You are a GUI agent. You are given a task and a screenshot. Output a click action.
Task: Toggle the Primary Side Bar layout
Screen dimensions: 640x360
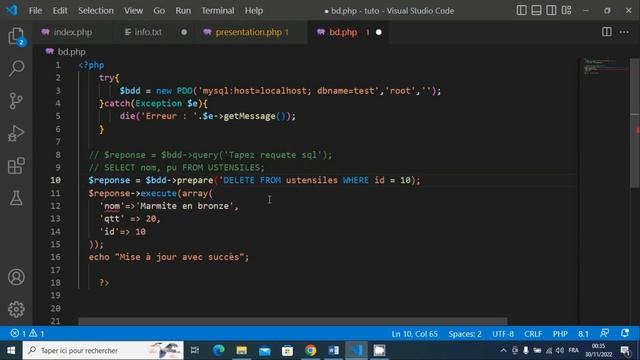(x=521, y=10)
